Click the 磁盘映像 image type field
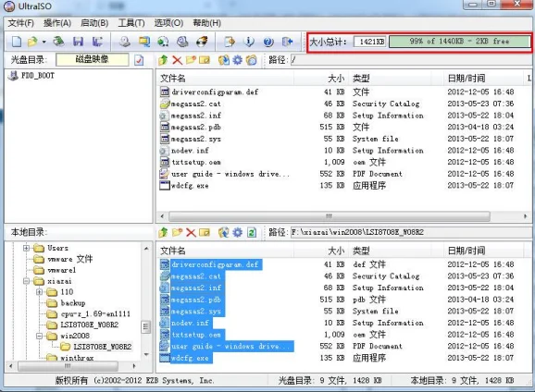 [93, 60]
